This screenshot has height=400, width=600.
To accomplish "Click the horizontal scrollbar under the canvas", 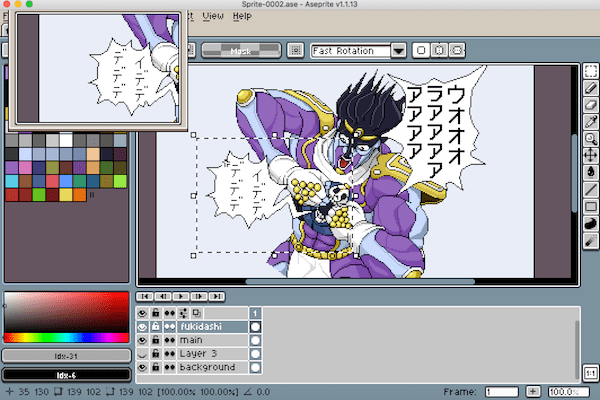I will pyautogui.click(x=360, y=282).
